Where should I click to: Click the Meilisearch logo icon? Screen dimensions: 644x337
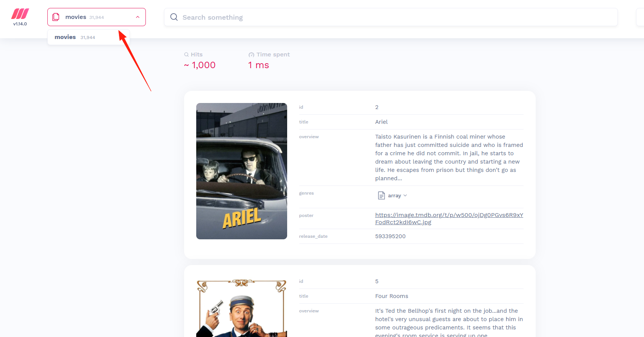[20, 14]
